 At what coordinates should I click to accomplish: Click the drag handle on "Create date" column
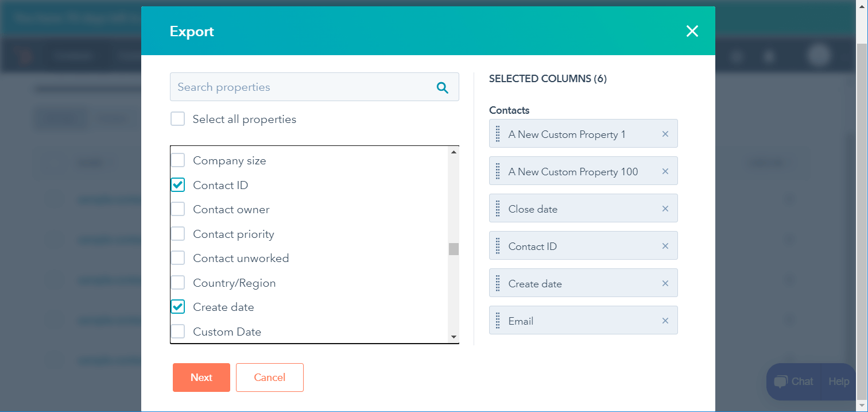click(x=498, y=283)
